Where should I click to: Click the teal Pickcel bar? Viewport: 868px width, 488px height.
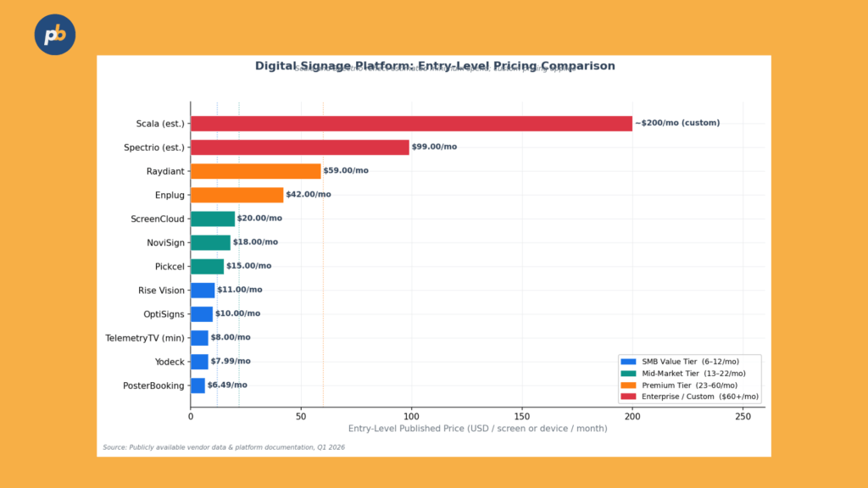207,266
